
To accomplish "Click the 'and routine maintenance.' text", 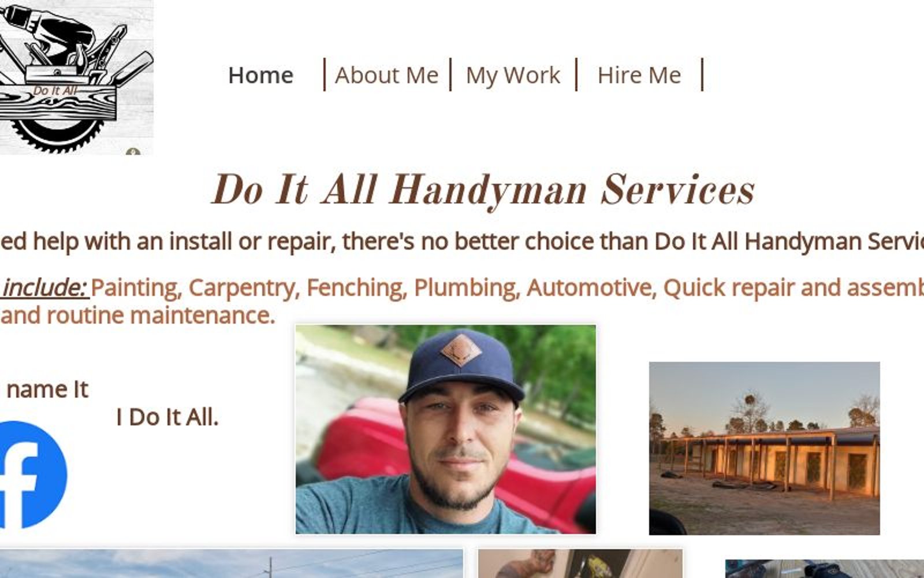I will [x=137, y=316].
